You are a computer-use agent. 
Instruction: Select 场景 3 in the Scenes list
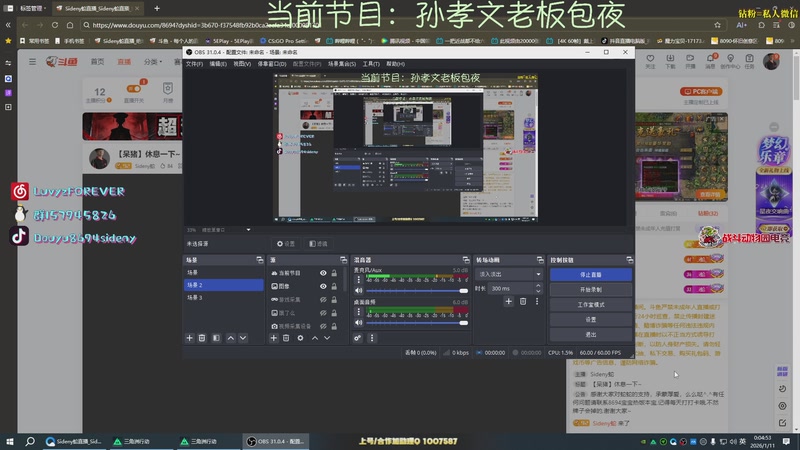(223, 297)
